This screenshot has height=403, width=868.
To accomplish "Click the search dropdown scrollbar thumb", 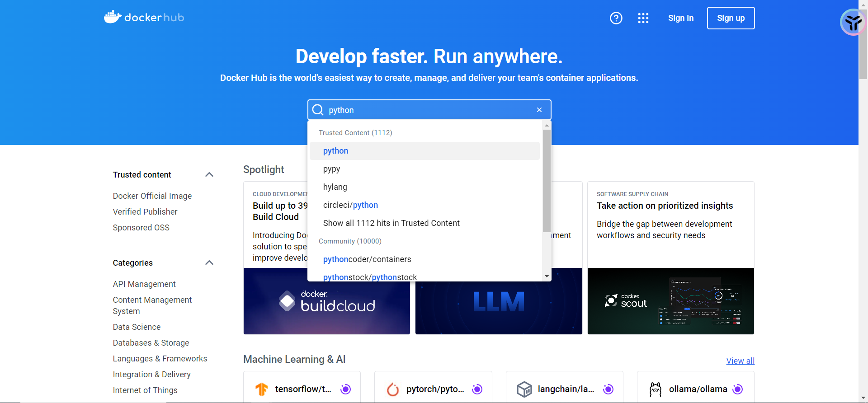I will [x=547, y=181].
